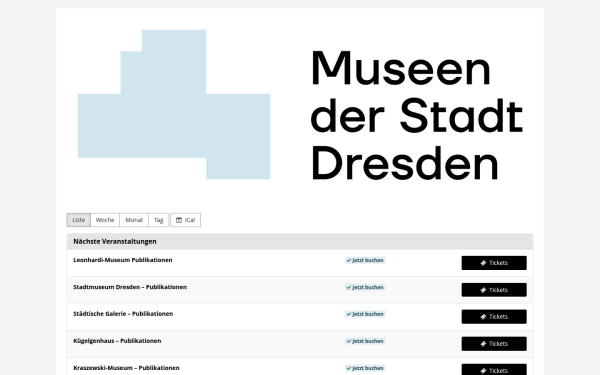This screenshot has height=375, width=600.
Task: Open Kraszewski-Museum – Publikationen event
Action: click(126, 368)
